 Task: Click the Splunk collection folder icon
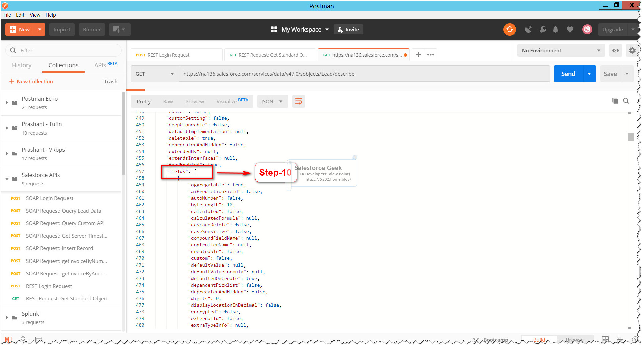[15, 318]
